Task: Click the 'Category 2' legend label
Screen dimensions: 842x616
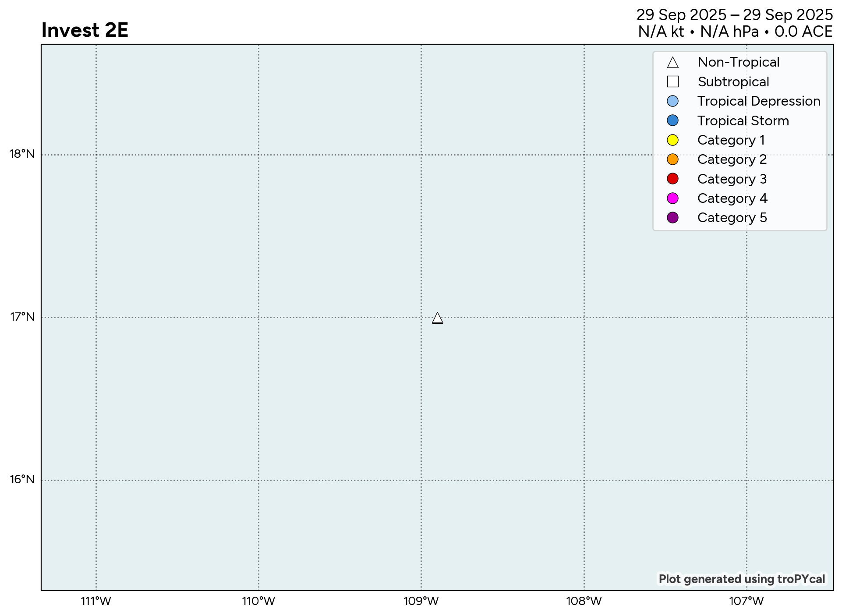Action: pyautogui.click(x=732, y=159)
